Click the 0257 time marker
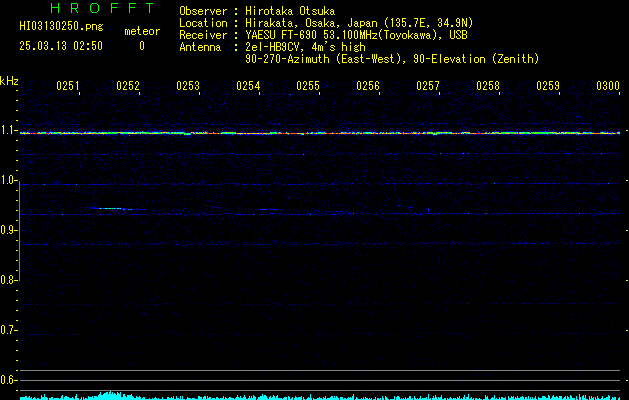Screen dimensions: 629x400 [x=428, y=85]
